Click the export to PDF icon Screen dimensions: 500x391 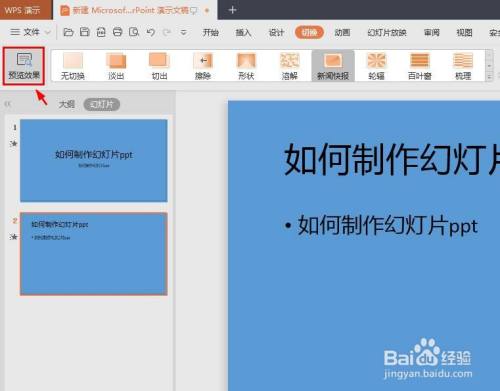pos(101,32)
